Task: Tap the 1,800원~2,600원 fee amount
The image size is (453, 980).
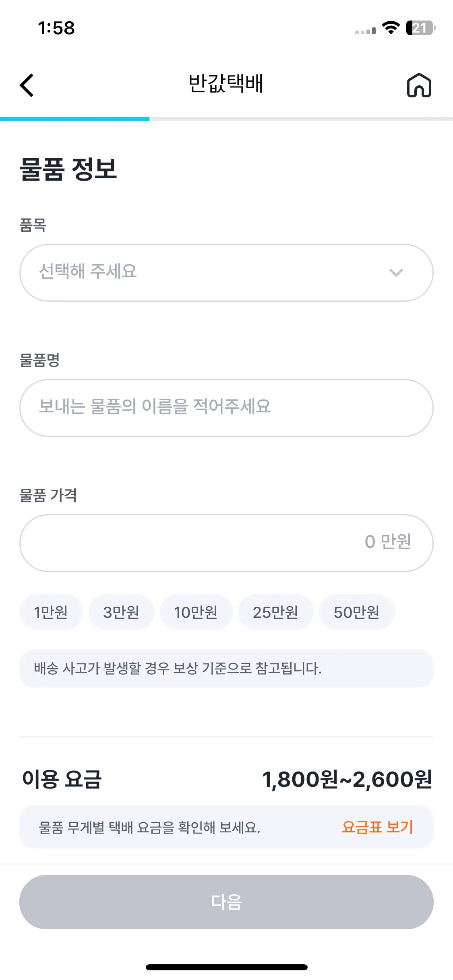Action: tap(347, 779)
